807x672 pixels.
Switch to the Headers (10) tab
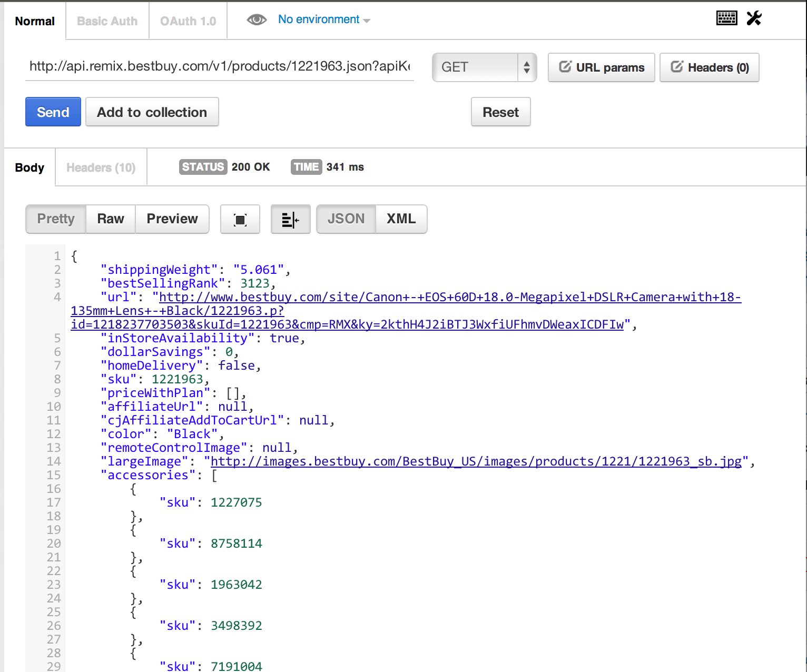pos(101,167)
